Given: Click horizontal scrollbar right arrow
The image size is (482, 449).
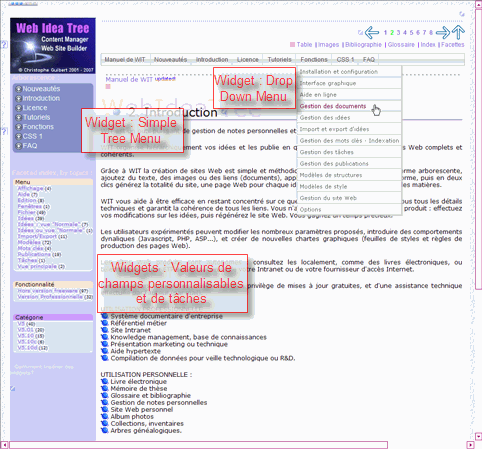Looking at the screenshot, I should click(x=470, y=445).
